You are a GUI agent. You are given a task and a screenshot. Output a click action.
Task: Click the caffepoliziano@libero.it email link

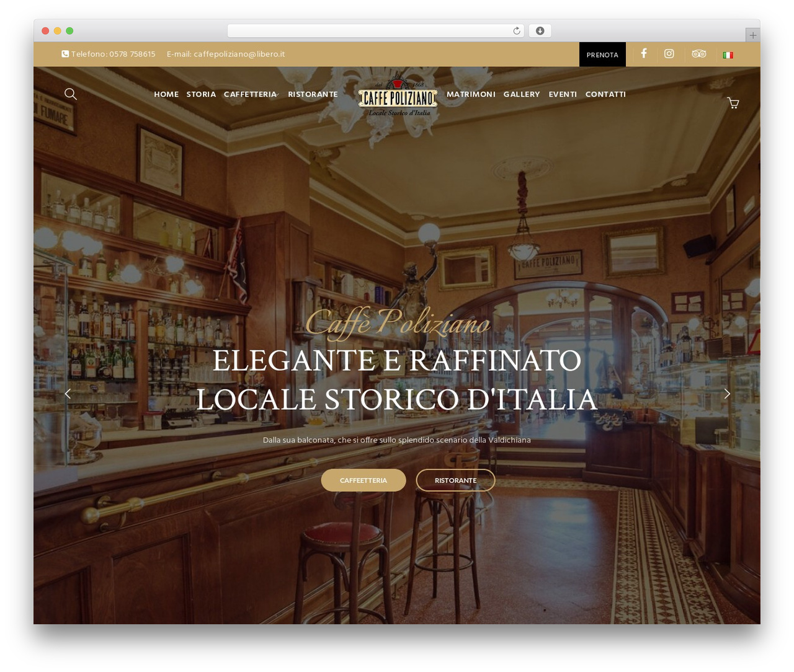tap(239, 54)
